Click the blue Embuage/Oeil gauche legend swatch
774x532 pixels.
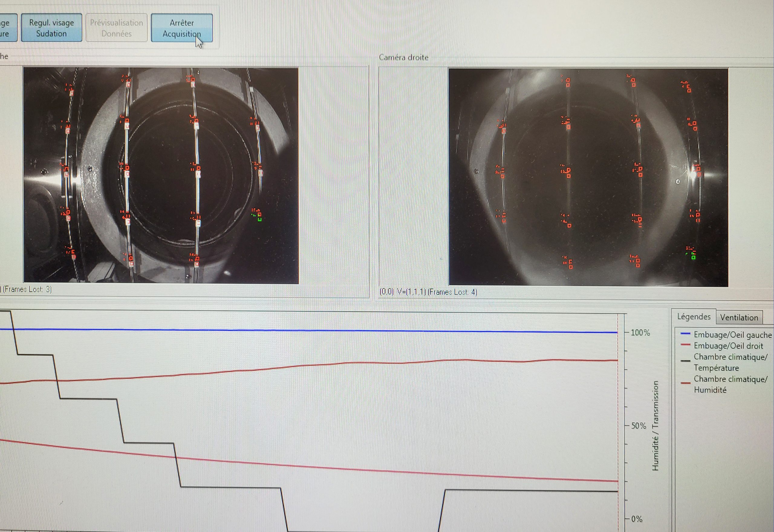click(685, 334)
